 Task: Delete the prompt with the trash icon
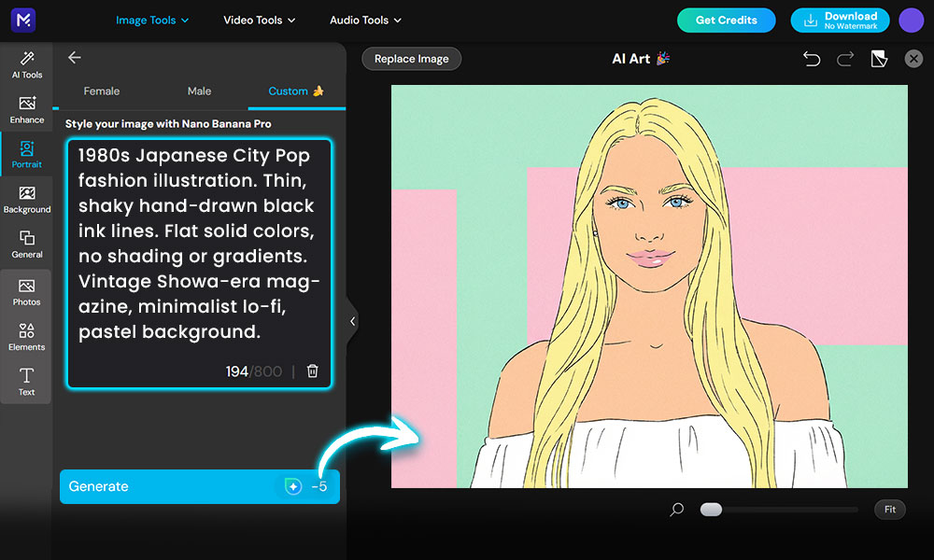(312, 371)
